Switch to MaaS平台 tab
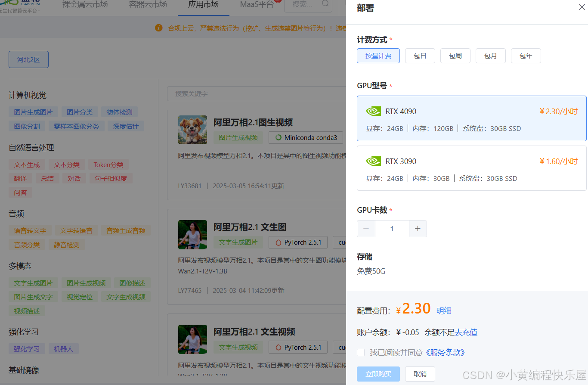The width and height of the screenshot is (588, 385). click(x=257, y=5)
